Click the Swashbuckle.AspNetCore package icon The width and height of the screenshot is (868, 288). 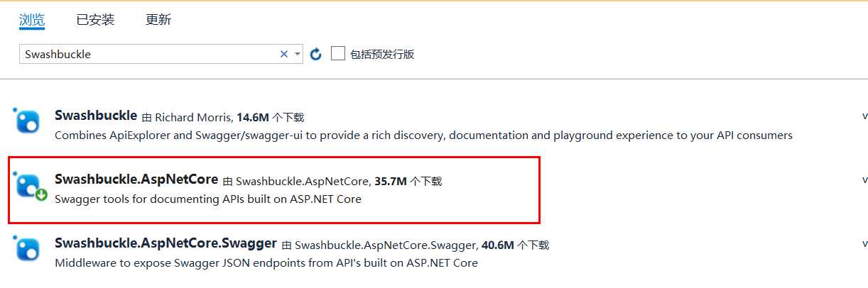pyautogui.click(x=28, y=184)
